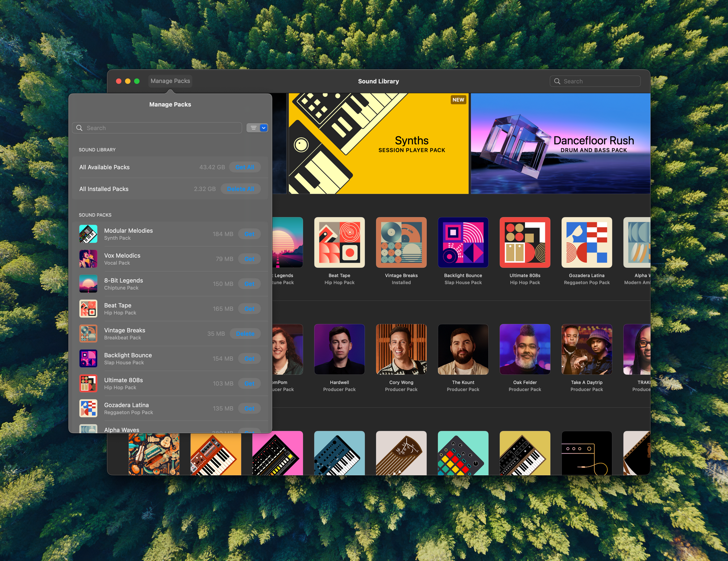Select the Gozadera Latina reggaeton pack icon

(x=88, y=408)
